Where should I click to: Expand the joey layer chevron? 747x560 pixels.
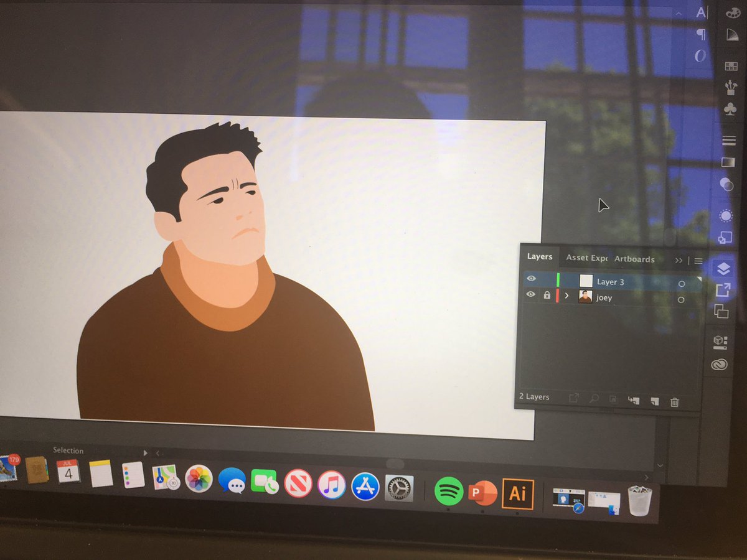pyautogui.click(x=567, y=296)
